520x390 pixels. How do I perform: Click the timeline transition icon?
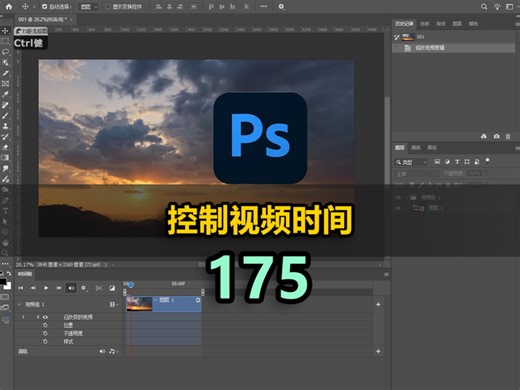pyautogui.click(x=112, y=288)
